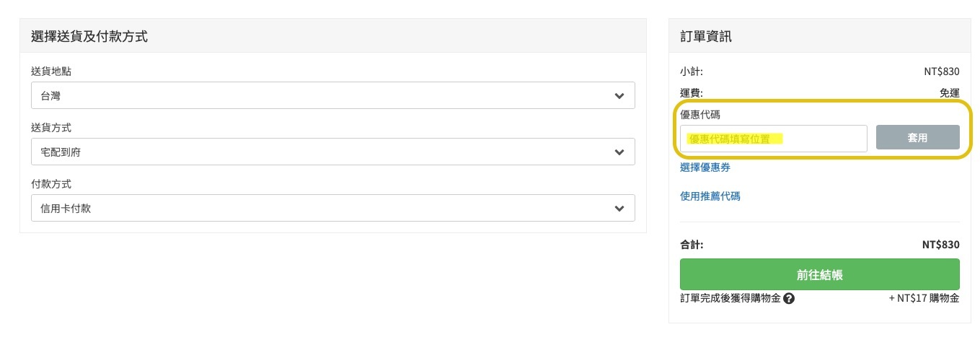980x340 pixels.
Task: Click the chevron arrow on the 宅配到府 dropdown
Action: point(619,152)
